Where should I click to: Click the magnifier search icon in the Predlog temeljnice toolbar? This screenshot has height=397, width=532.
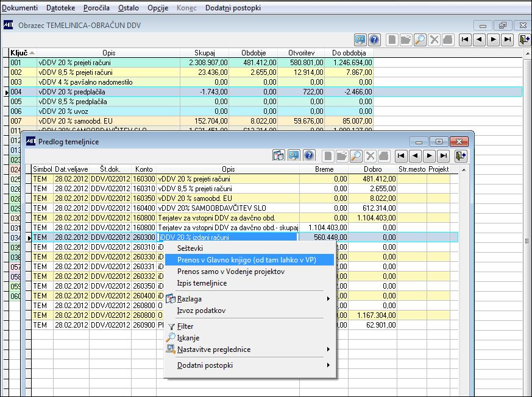[x=356, y=155]
